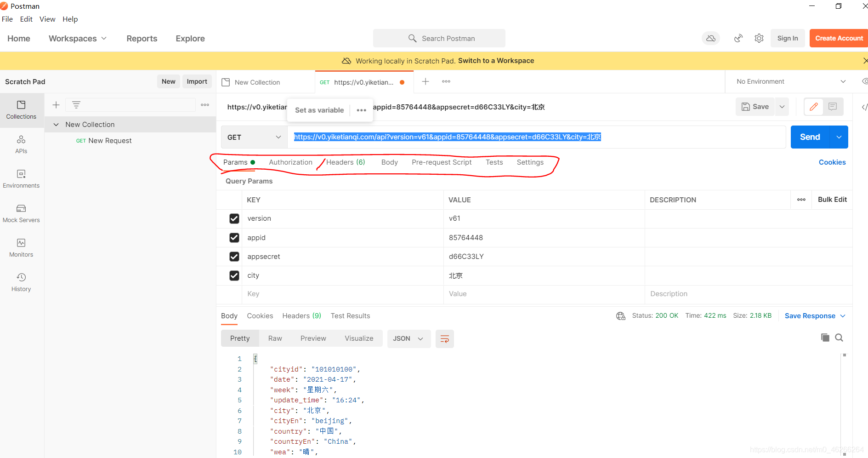Switch to Raw response view
This screenshot has width=868, height=458.
pos(275,338)
